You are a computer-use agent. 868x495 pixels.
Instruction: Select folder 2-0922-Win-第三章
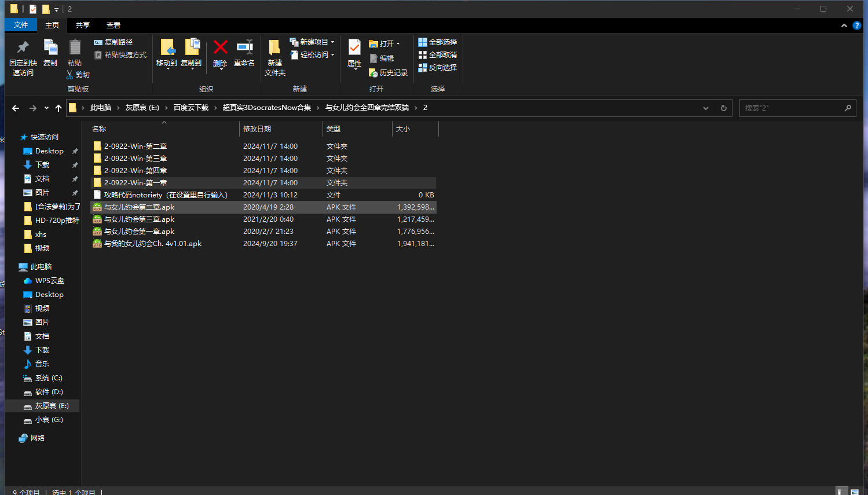[x=263, y=159]
